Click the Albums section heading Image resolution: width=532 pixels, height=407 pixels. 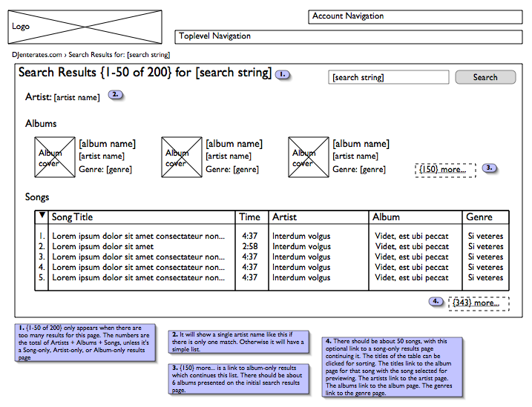41,123
